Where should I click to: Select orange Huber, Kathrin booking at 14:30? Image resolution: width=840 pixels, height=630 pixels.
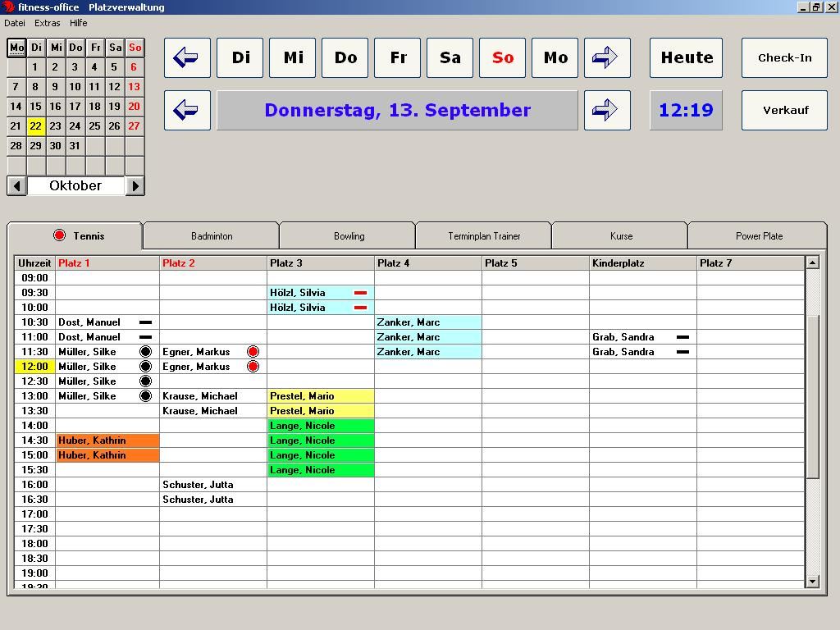pos(107,441)
